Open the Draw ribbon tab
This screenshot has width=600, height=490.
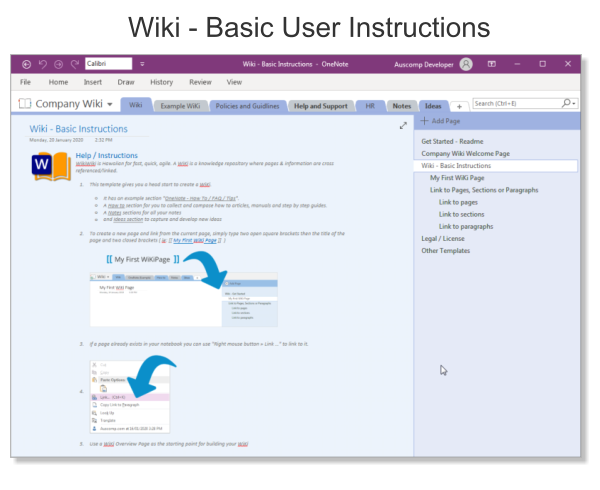click(126, 82)
